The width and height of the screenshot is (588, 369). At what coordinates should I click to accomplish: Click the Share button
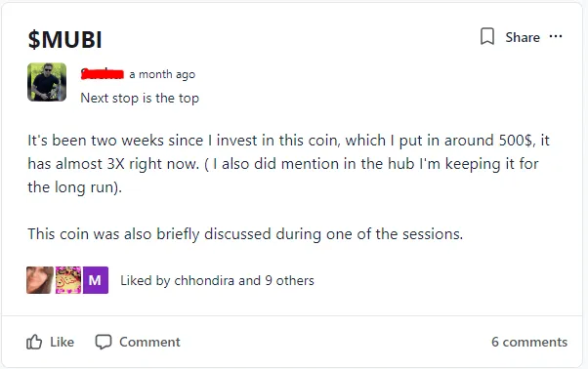pyautogui.click(x=523, y=37)
